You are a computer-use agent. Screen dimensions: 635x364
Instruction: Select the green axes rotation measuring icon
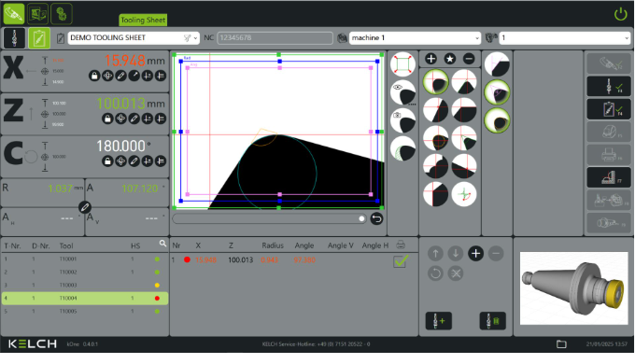tap(464, 194)
